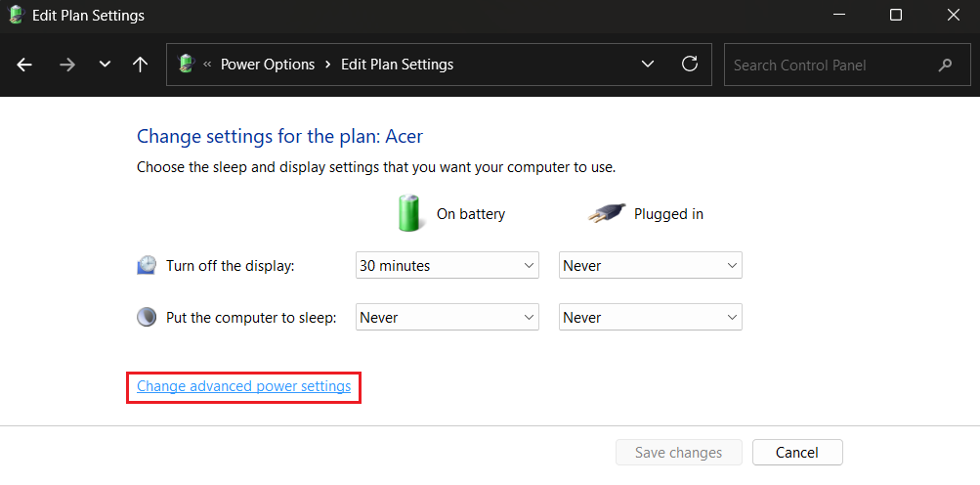Go back using the back arrow

point(24,65)
